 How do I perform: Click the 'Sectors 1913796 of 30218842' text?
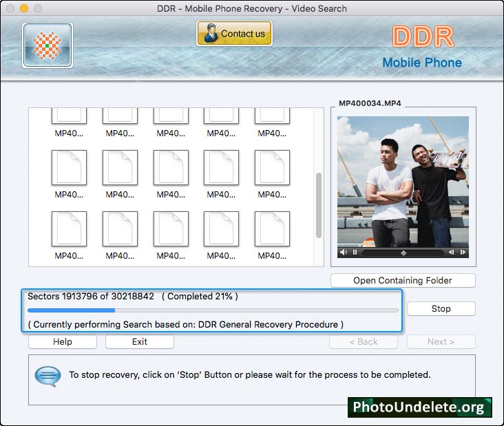(x=91, y=296)
